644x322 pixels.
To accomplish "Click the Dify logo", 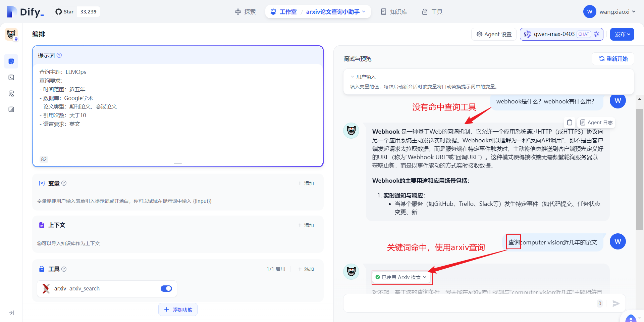I will point(25,12).
